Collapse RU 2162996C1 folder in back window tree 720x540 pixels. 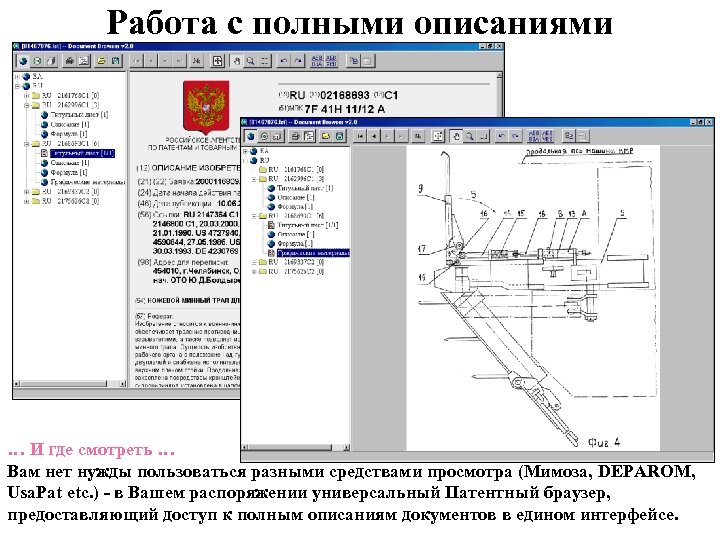pos(28,105)
